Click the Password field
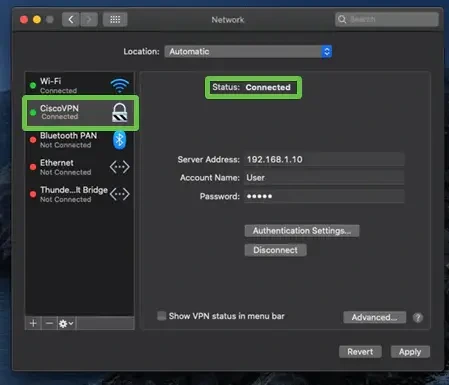 324,196
